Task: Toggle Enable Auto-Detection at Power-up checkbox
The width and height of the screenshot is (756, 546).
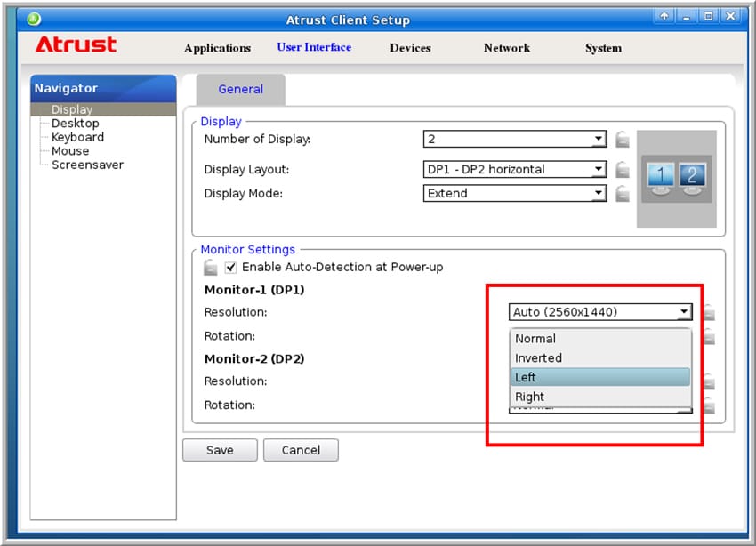Action: point(231,268)
